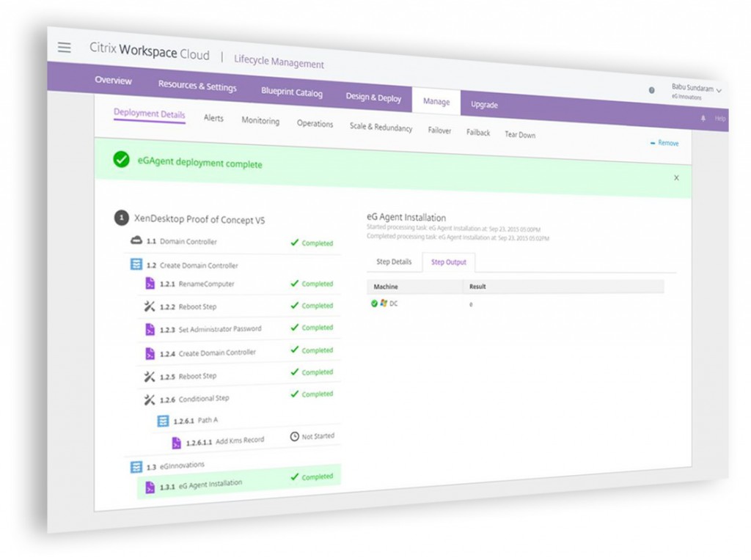
Task: Click the green status icon beside DC machine
Action: click(x=374, y=303)
